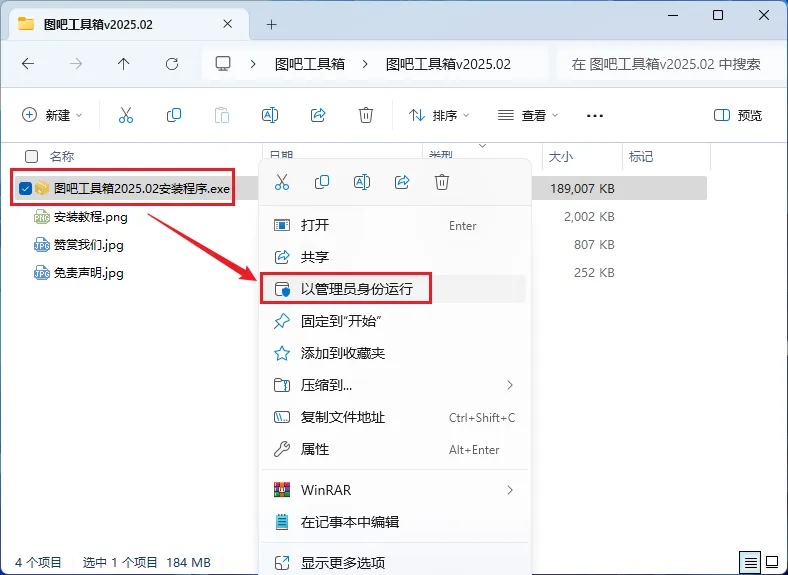Click the Cut icon in the Explorer toolbar
Image resolution: width=788 pixels, height=575 pixels.
(126, 115)
